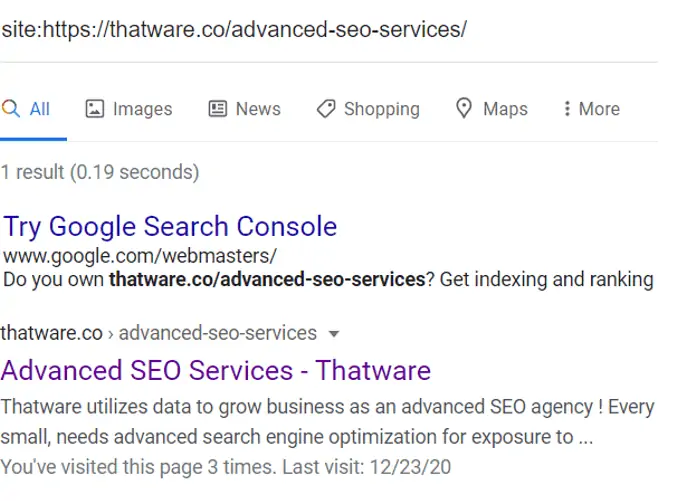The height and width of the screenshot is (501, 700).
Task: Expand the arrow beside advanced-seo-services breadcrumb
Action: coord(334,334)
